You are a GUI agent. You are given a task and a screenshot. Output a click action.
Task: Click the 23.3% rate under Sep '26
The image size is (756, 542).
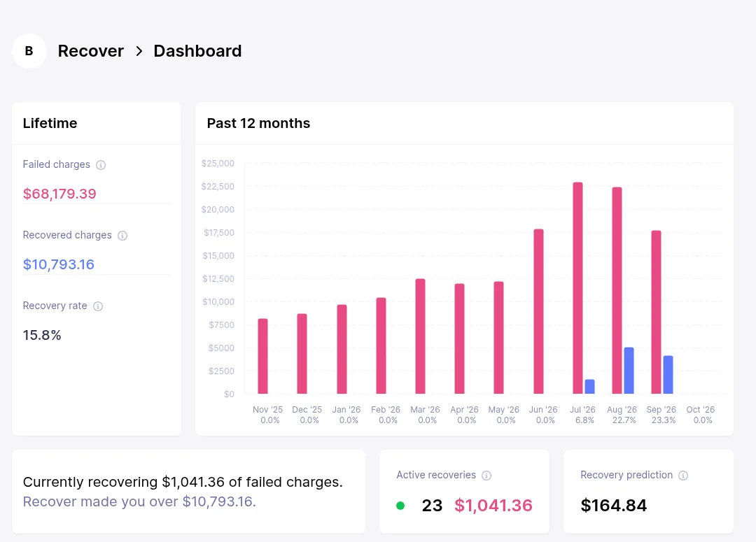664,420
